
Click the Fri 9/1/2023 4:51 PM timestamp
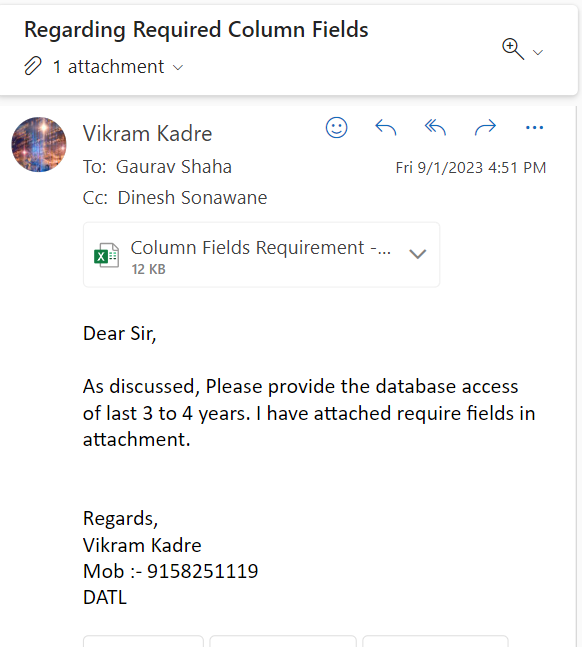(471, 168)
